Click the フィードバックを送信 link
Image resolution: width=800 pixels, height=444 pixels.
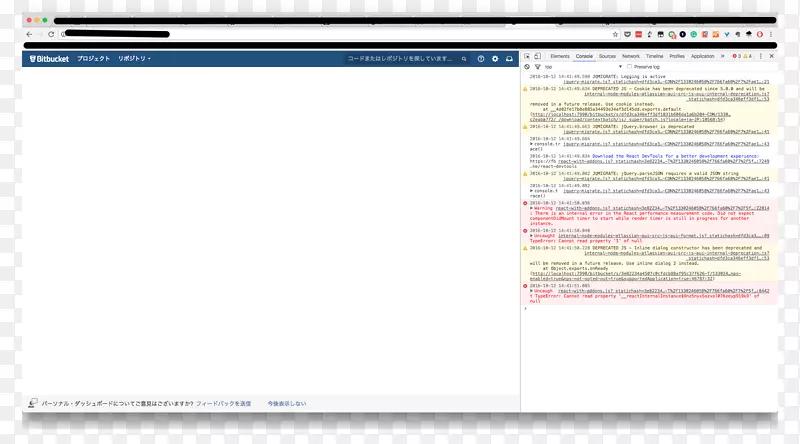coord(223,403)
